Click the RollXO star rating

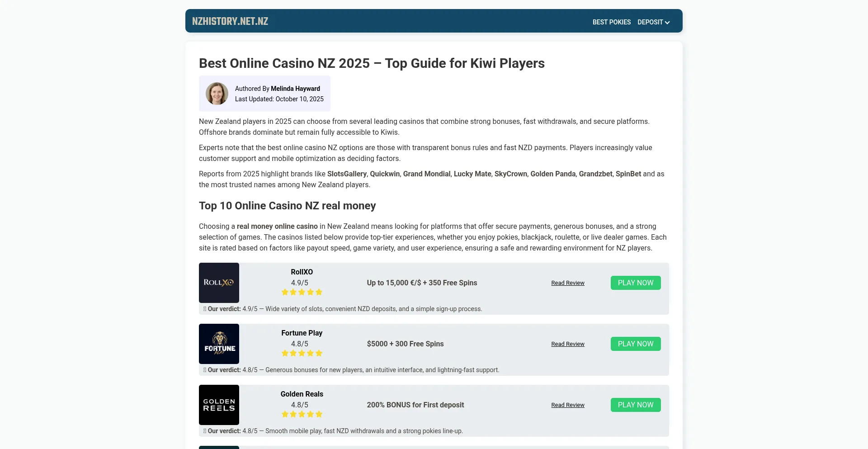(302, 292)
